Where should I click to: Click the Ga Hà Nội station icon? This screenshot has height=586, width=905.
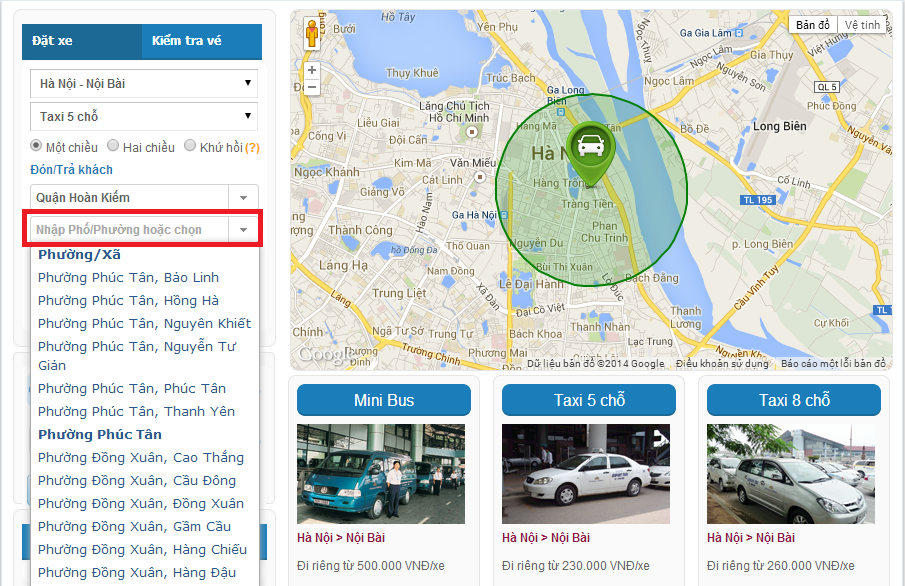[504, 215]
